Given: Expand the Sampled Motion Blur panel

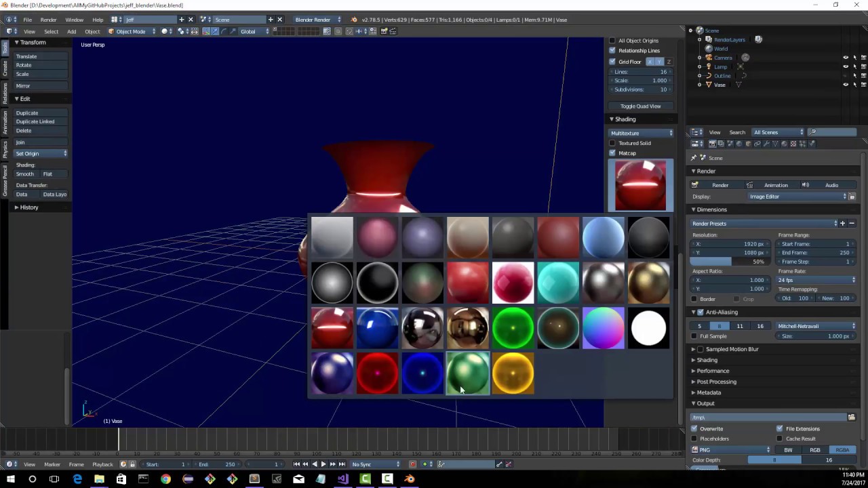Looking at the screenshot, I should coord(732,349).
